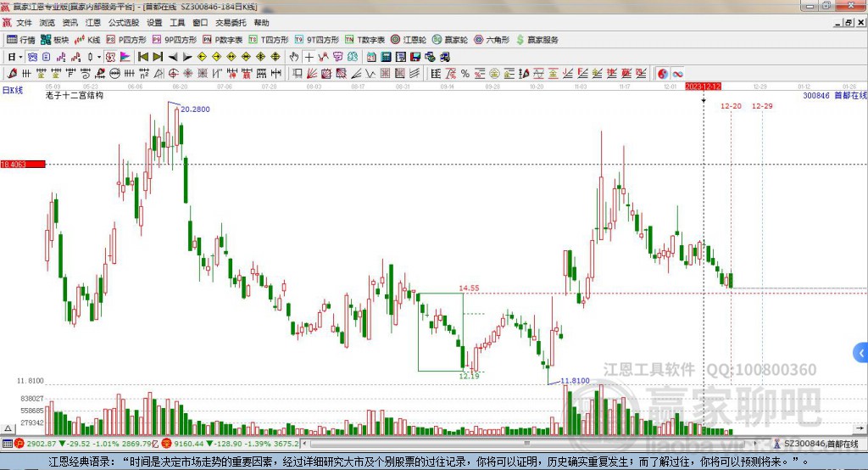Click the gold 金 circle icon
Screen dimensions: 868x470
[x=494, y=74]
